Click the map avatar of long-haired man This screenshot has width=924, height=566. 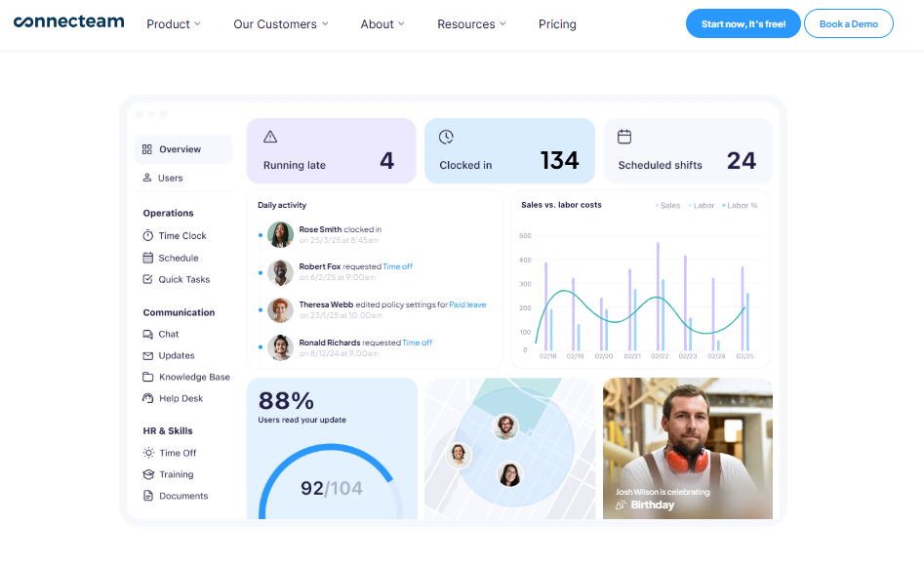pyautogui.click(x=458, y=455)
